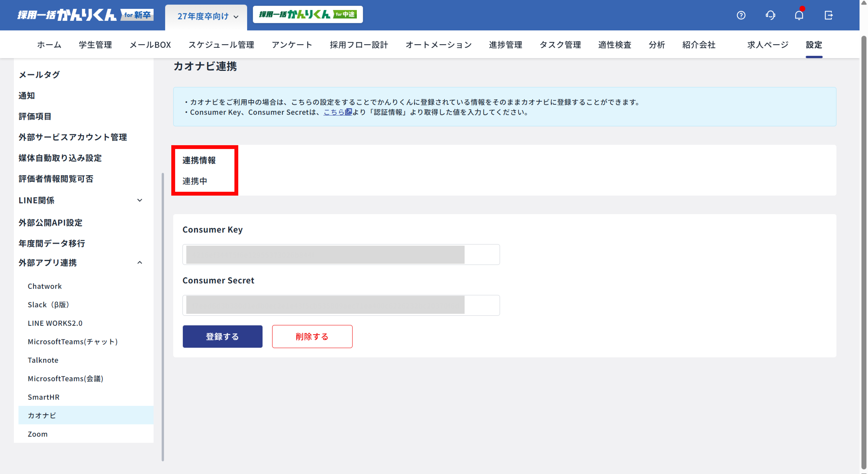Expand the LINE関係 sidebar section

(x=140, y=200)
